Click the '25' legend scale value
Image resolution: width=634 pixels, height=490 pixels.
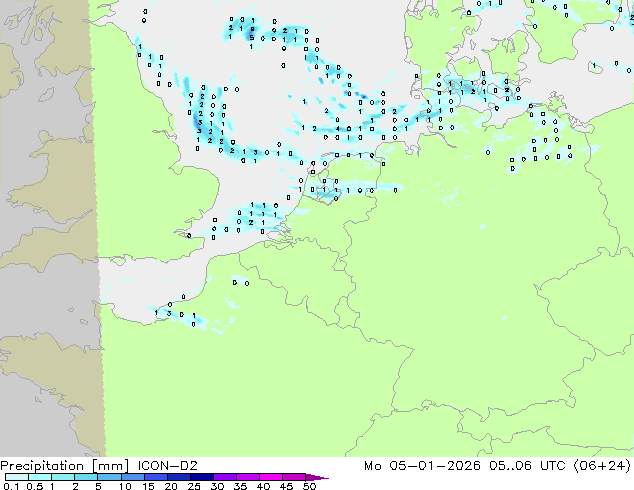(194, 486)
